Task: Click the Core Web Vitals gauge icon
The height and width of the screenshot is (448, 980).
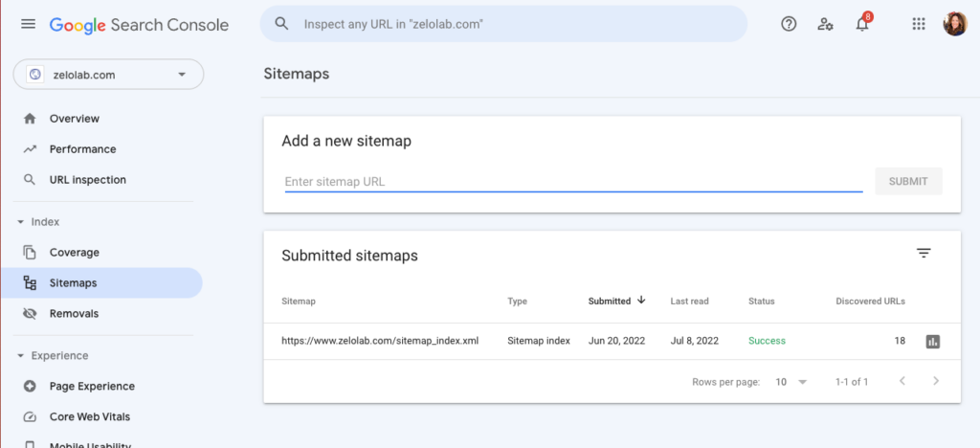Action: [30, 416]
